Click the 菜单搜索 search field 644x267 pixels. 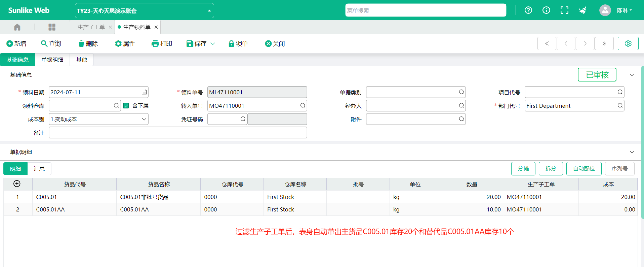(x=425, y=10)
